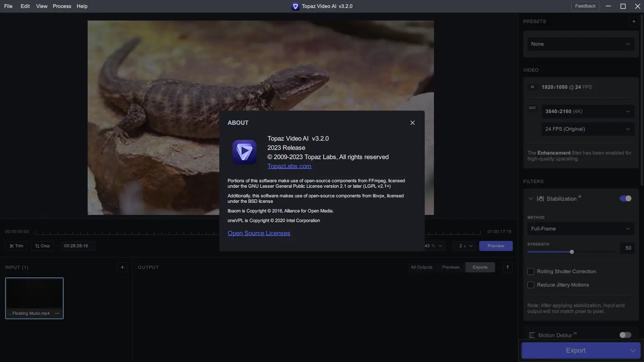Image resolution: width=644 pixels, height=362 pixels.
Task: Check Reduce Jittery Motions
Action: coord(531,285)
